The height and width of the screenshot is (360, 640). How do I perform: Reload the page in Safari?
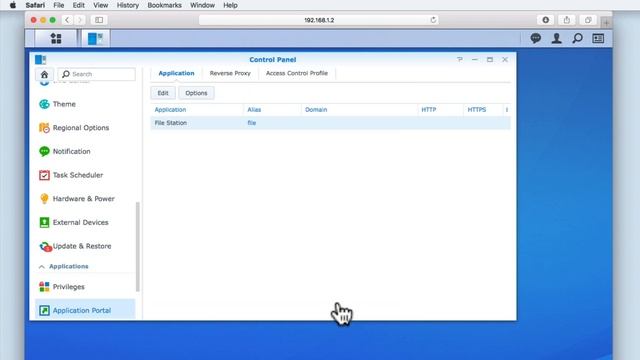click(433, 20)
